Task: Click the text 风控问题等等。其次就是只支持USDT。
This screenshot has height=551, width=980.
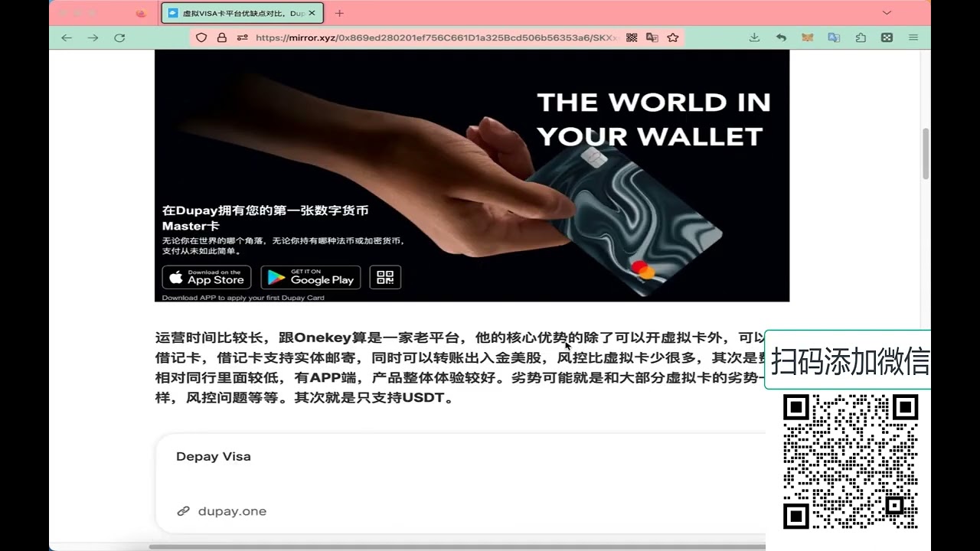Action: 322,397
